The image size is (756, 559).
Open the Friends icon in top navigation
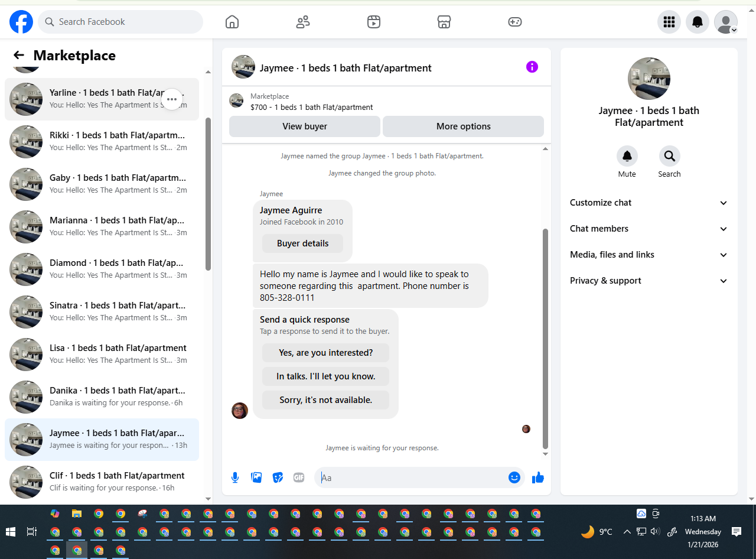303,22
